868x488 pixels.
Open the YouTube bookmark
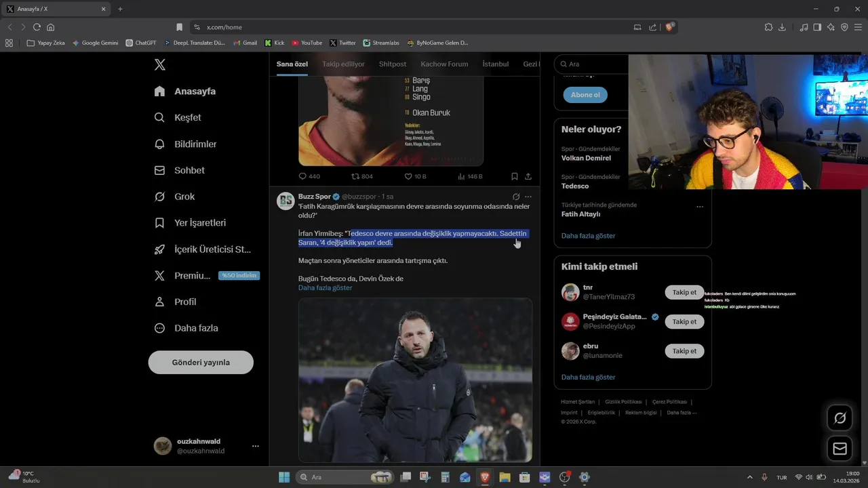coord(307,43)
